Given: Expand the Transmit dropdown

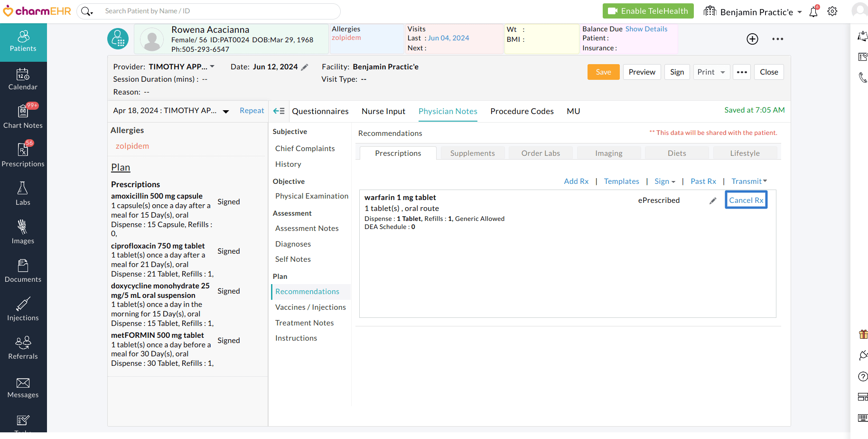Looking at the screenshot, I should tap(749, 181).
